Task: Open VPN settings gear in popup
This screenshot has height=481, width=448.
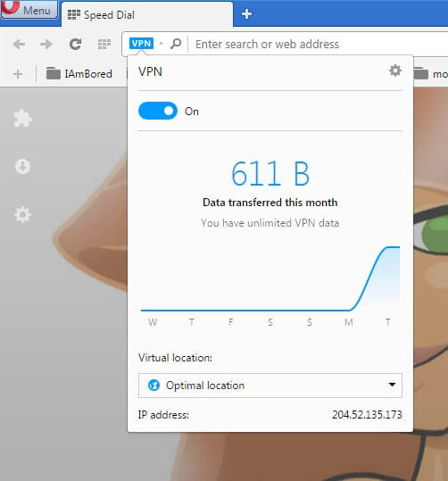Action: (395, 70)
